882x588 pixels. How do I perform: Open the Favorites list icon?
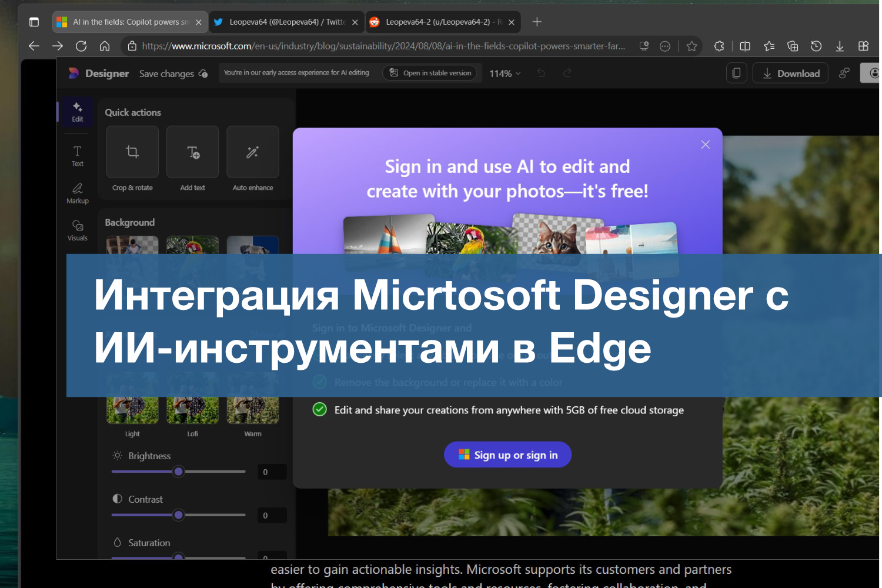pyautogui.click(x=769, y=46)
